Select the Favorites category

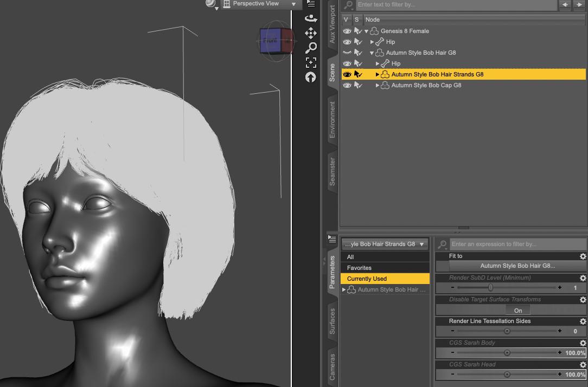tap(385, 268)
